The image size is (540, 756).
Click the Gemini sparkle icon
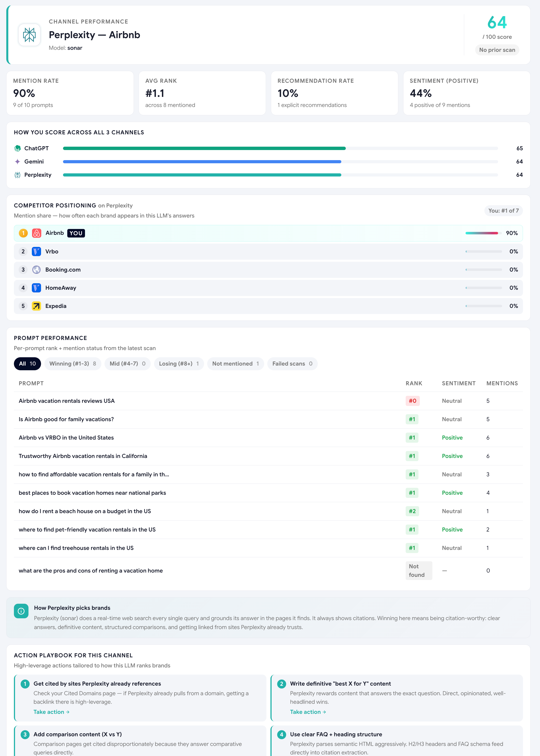click(x=18, y=161)
